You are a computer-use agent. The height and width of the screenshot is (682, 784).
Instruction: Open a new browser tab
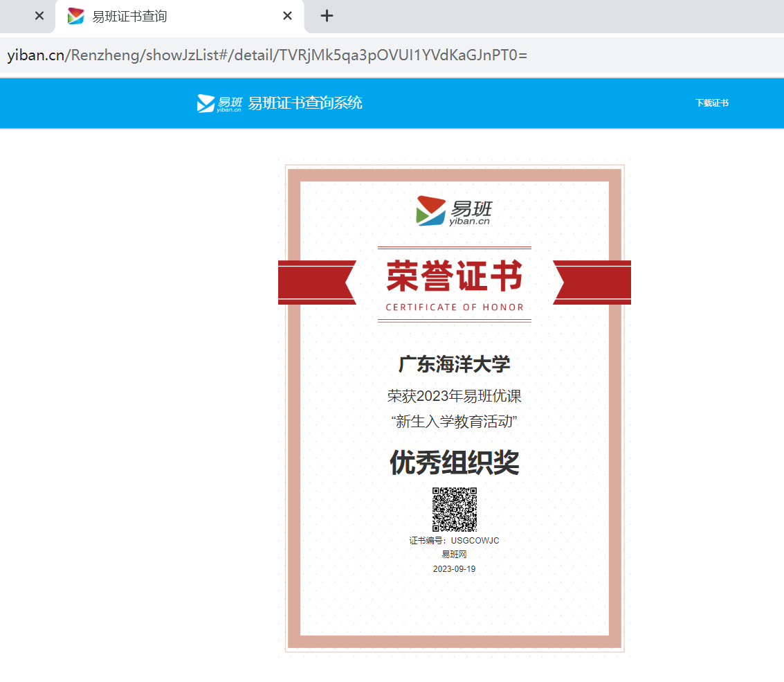[327, 16]
